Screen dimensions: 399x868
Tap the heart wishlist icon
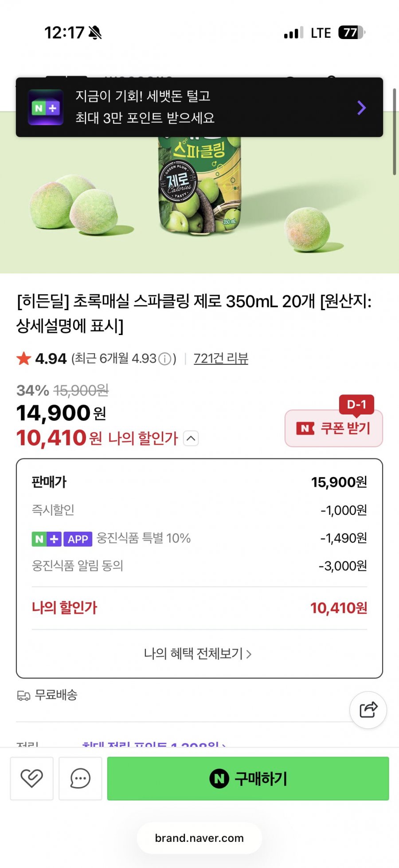coord(32,778)
